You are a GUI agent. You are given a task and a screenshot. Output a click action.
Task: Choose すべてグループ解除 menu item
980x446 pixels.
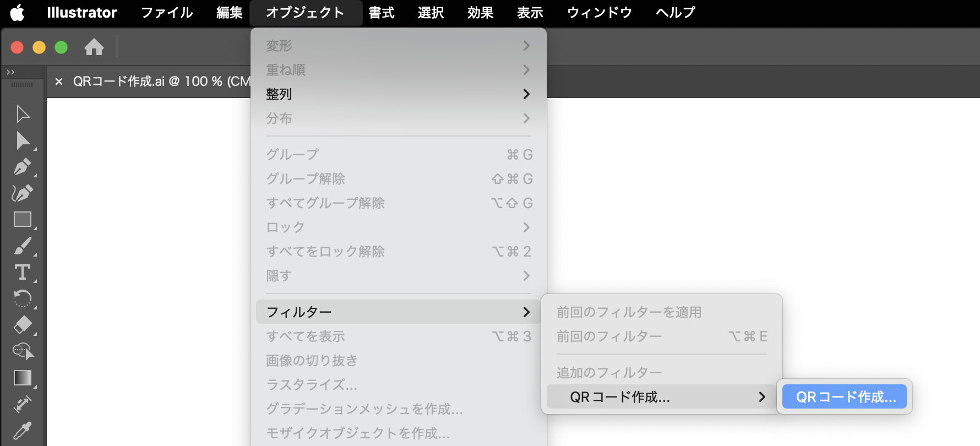point(399,203)
